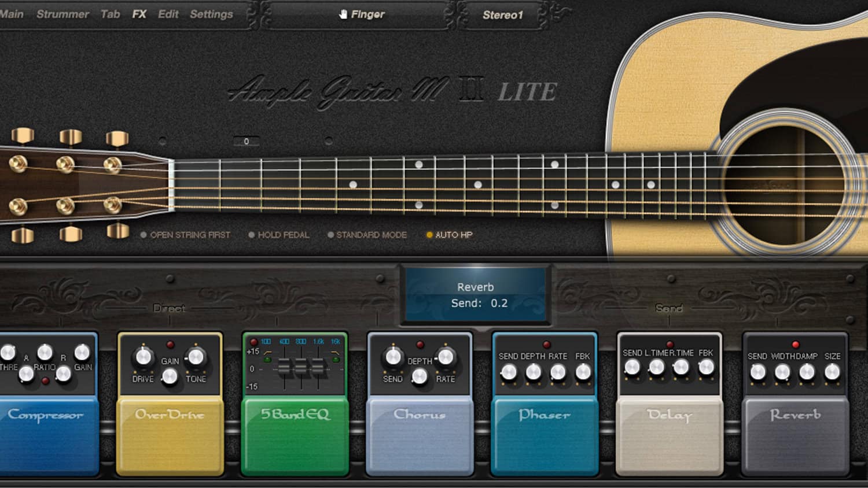Click the Delay R.TIME knob
The image size is (868, 488).
point(682,367)
